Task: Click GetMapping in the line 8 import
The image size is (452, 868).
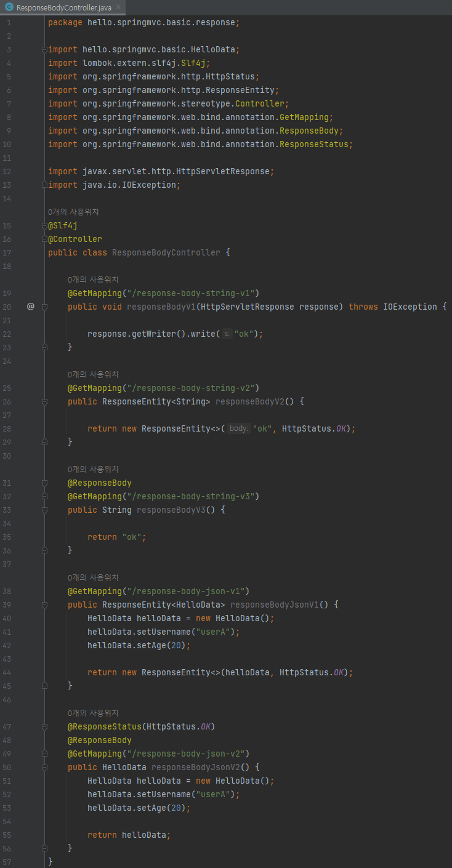Action: point(304,117)
